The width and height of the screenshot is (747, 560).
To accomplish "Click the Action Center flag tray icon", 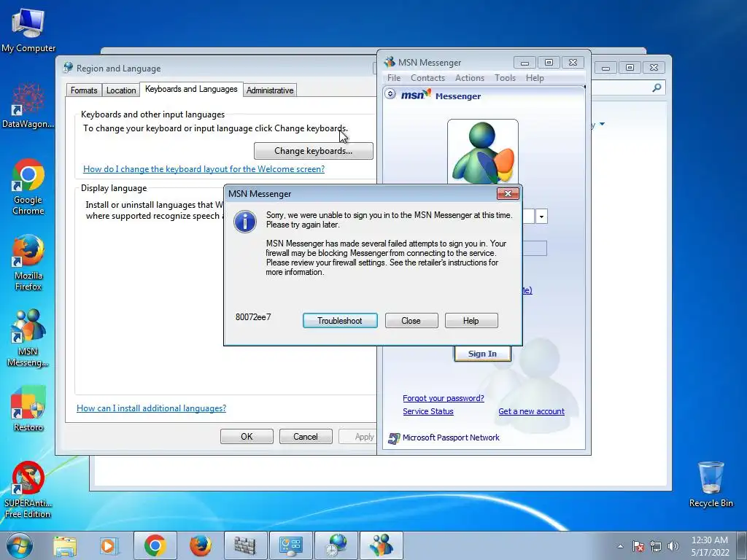I will coord(638,546).
